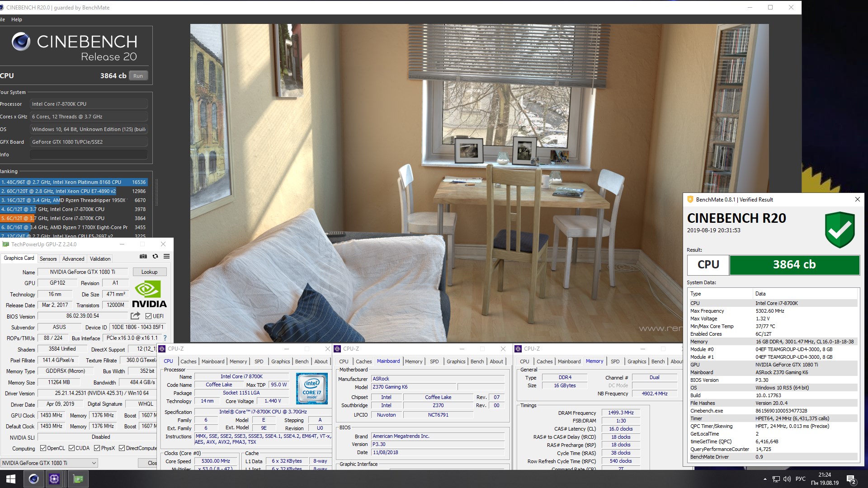
Task: Open Caches tab in first CPU-Z window
Action: [189, 361]
